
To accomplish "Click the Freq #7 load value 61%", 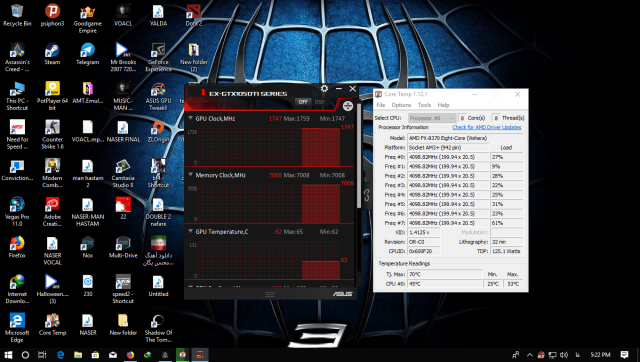I will [507, 223].
